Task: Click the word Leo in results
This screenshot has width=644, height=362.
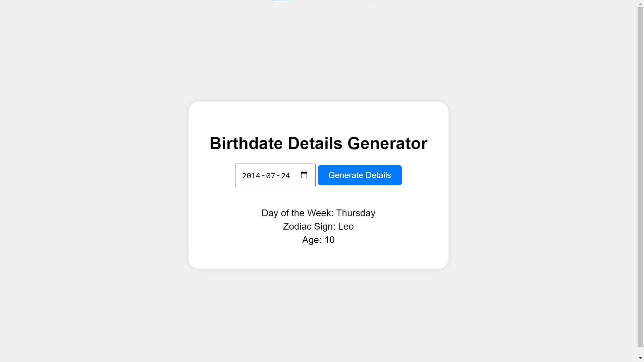Action: [346, 227]
